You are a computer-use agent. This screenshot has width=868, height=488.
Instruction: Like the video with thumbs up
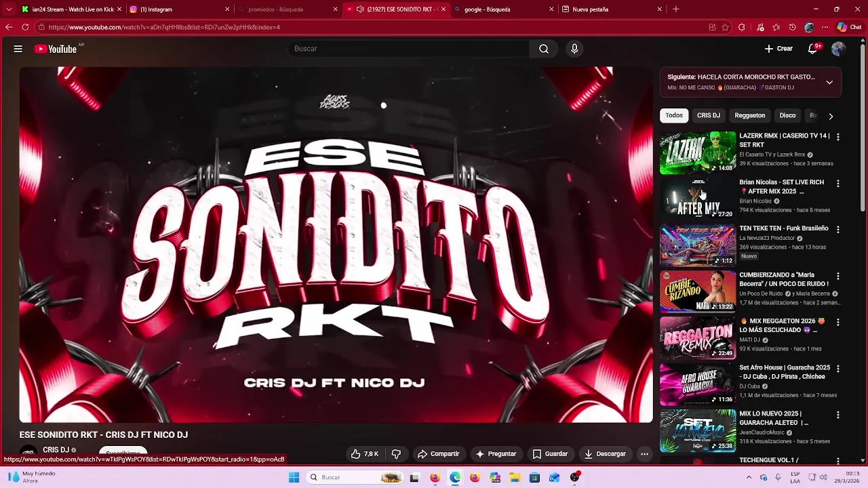coord(365,454)
